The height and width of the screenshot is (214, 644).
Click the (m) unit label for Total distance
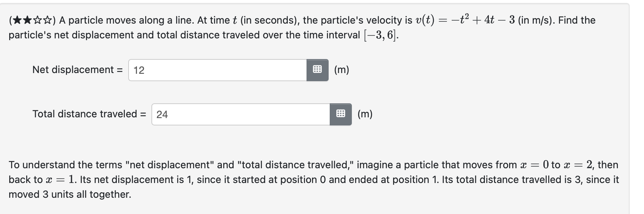pos(365,114)
